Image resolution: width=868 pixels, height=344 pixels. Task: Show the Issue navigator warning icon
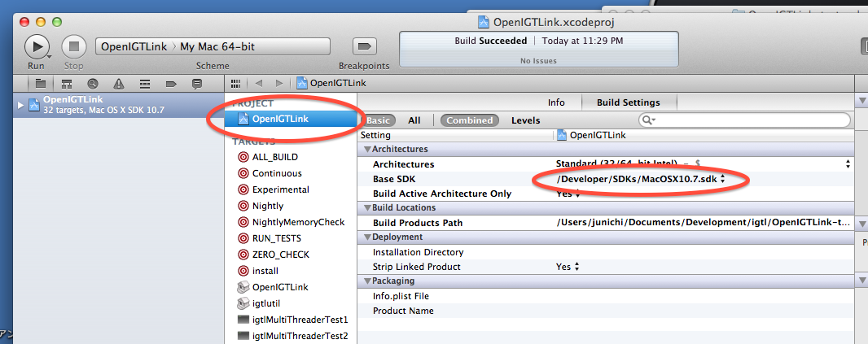119,83
